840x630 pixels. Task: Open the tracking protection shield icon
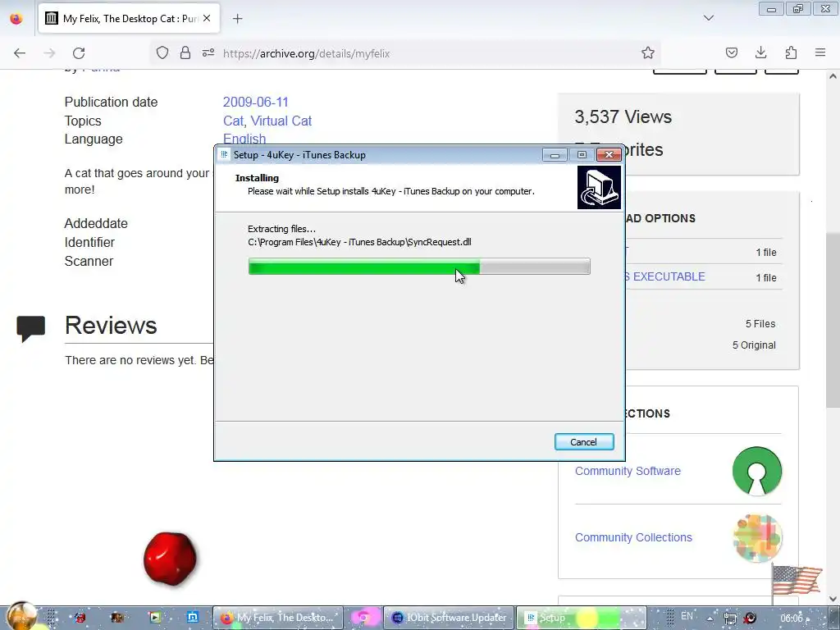[x=162, y=53]
